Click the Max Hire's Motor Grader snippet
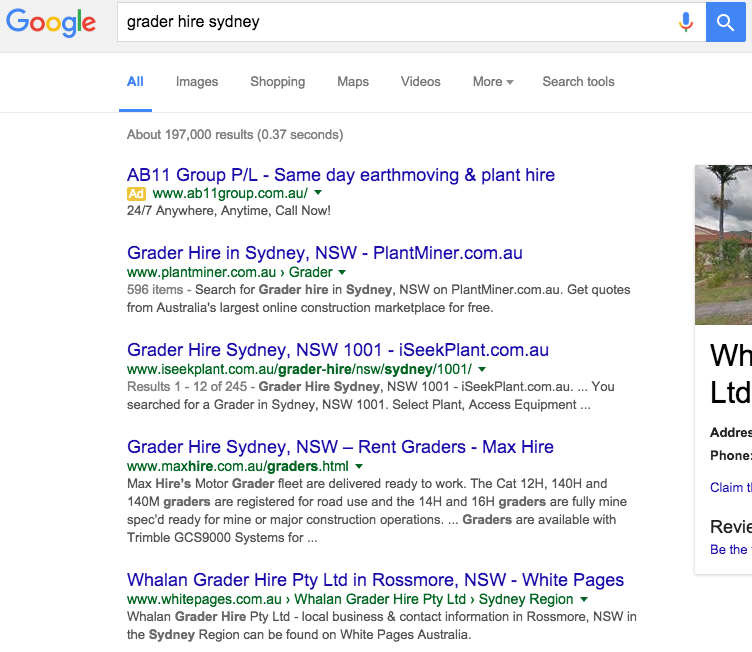This screenshot has width=752, height=652. coord(377,510)
